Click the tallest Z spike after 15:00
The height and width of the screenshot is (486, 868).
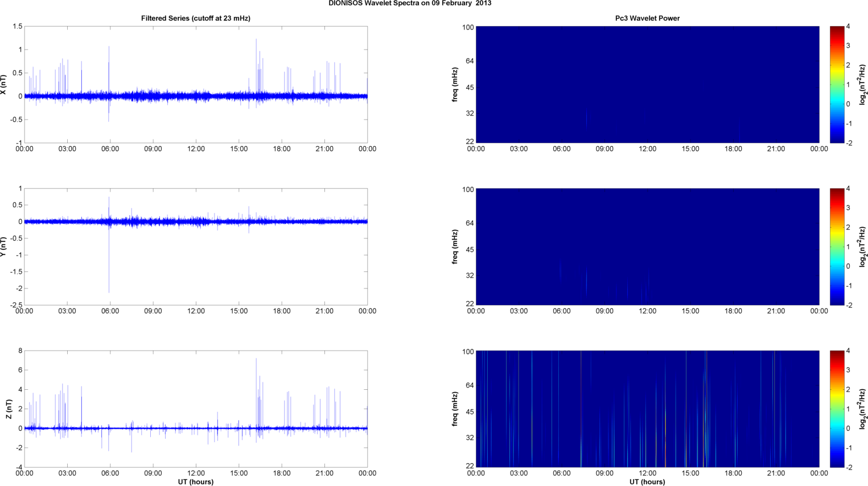point(256,393)
